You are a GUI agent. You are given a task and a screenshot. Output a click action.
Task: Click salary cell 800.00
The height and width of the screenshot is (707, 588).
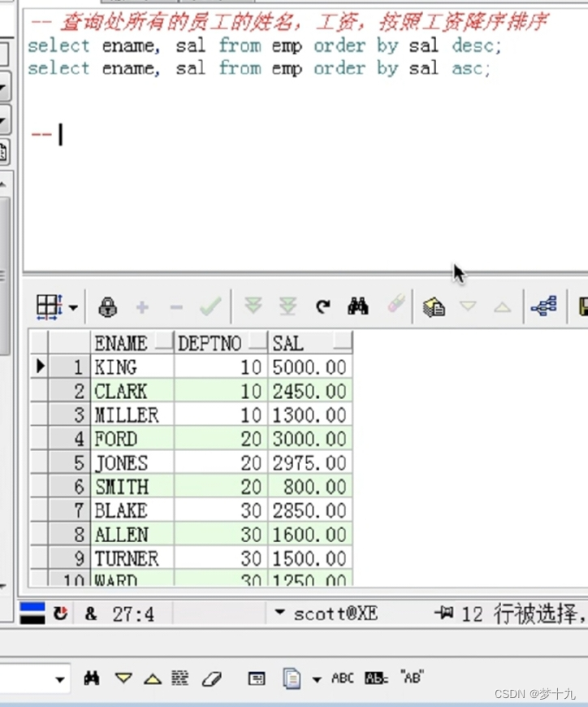[x=310, y=487]
